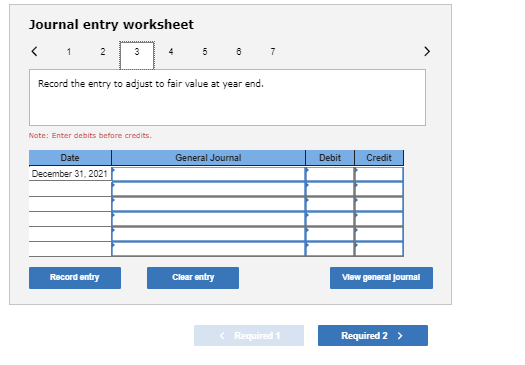This screenshot has height=365, width=525.
Task: Switch to journal entry tab 4
Action: click(171, 52)
